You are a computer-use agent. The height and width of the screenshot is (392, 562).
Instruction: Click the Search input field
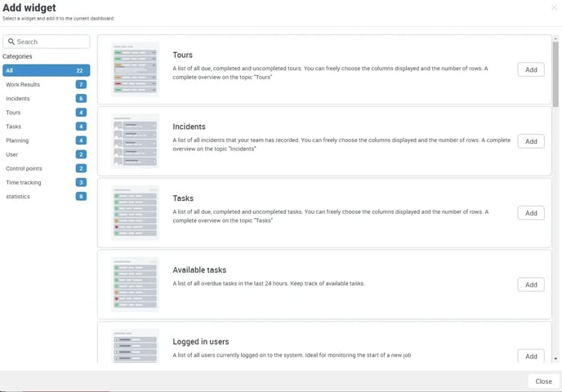[47, 42]
